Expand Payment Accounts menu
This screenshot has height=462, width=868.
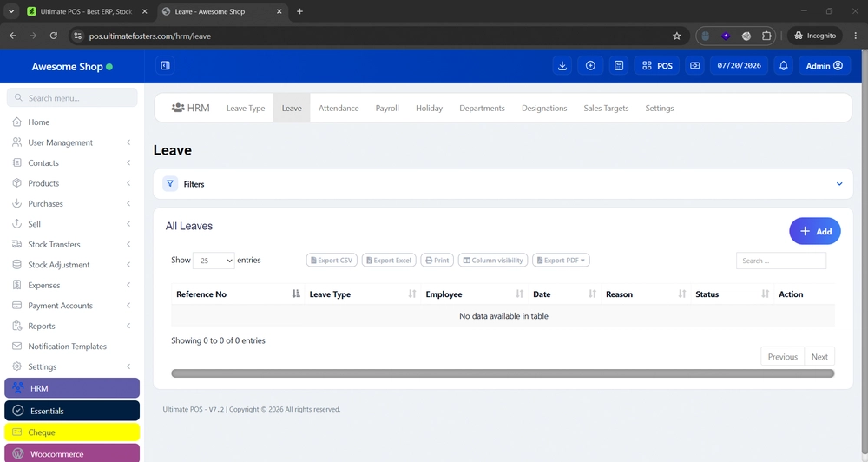coord(72,305)
